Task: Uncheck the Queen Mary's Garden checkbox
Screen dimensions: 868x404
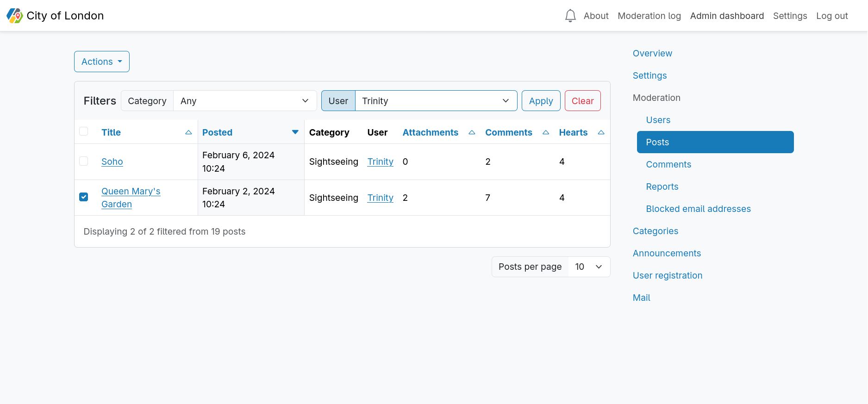Action: point(84,197)
